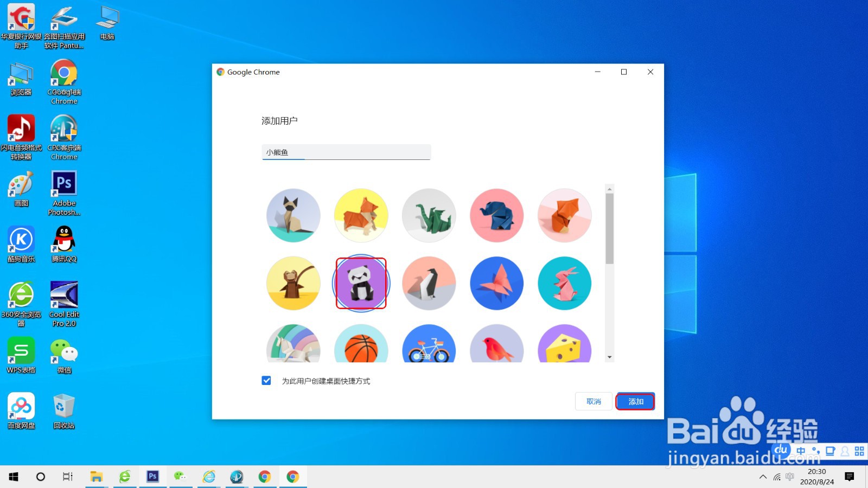Select the green dragon avatar

429,215
